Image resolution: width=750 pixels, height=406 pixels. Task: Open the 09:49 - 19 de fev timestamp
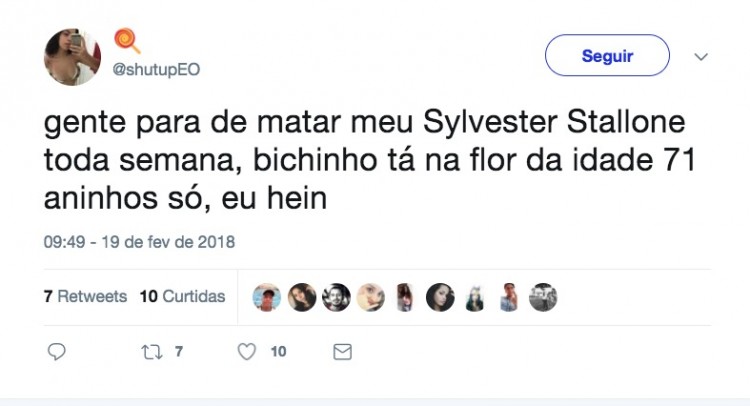pos(138,242)
